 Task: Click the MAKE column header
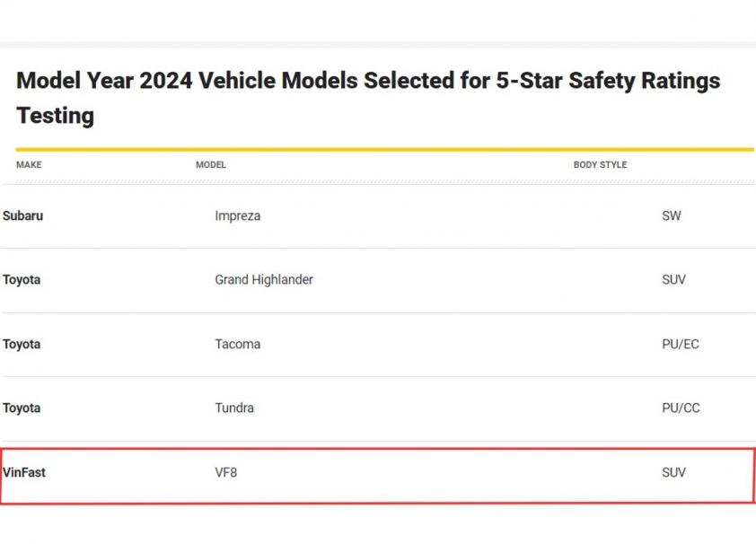[29, 165]
